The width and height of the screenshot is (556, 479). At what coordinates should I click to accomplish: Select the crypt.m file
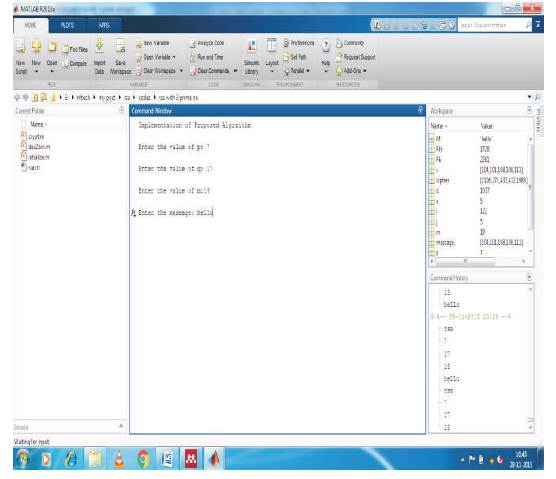[32, 137]
